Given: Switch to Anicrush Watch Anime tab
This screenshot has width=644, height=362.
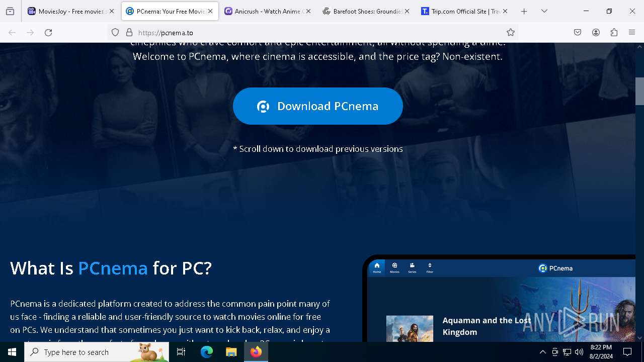Looking at the screenshot, I should point(268,11).
